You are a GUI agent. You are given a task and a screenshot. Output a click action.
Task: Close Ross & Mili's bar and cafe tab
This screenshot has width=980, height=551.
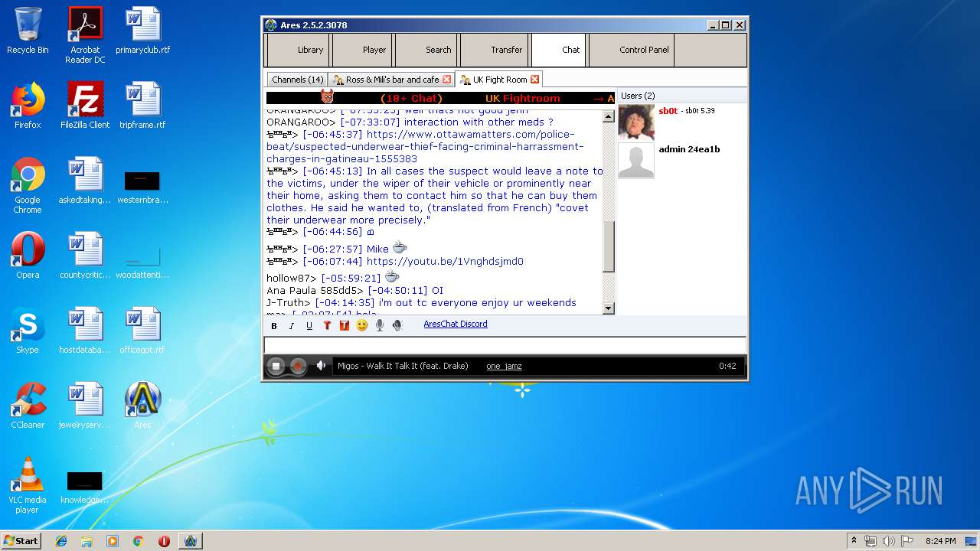coord(447,80)
